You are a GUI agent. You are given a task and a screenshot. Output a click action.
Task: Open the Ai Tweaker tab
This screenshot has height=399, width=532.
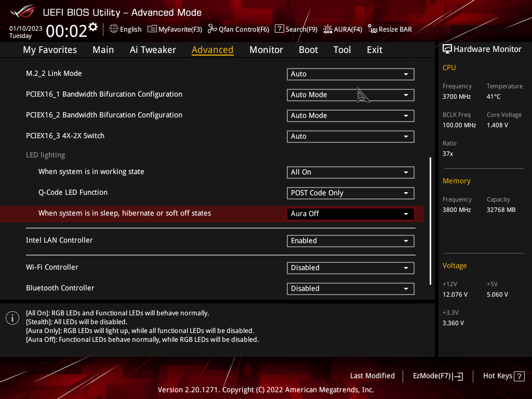point(153,50)
